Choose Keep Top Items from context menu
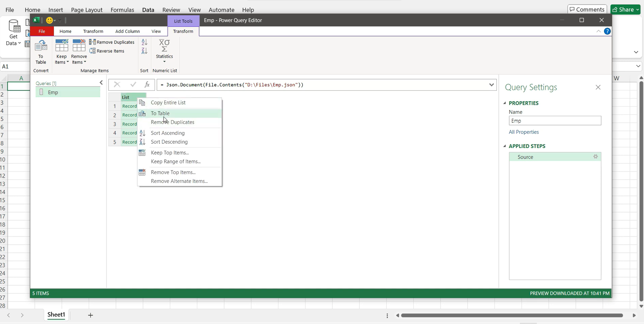644x324 pixels. (180, 153)
